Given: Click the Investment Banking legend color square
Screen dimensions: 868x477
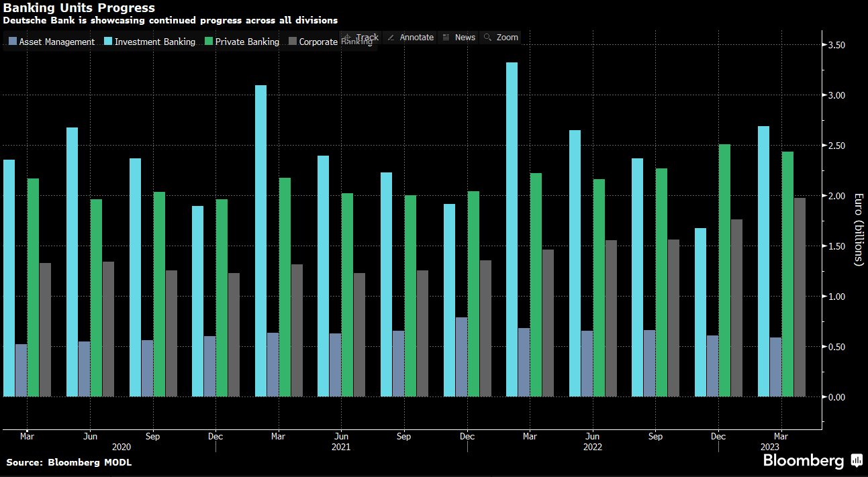Looking at the screenshot, I should coord(108,42).
